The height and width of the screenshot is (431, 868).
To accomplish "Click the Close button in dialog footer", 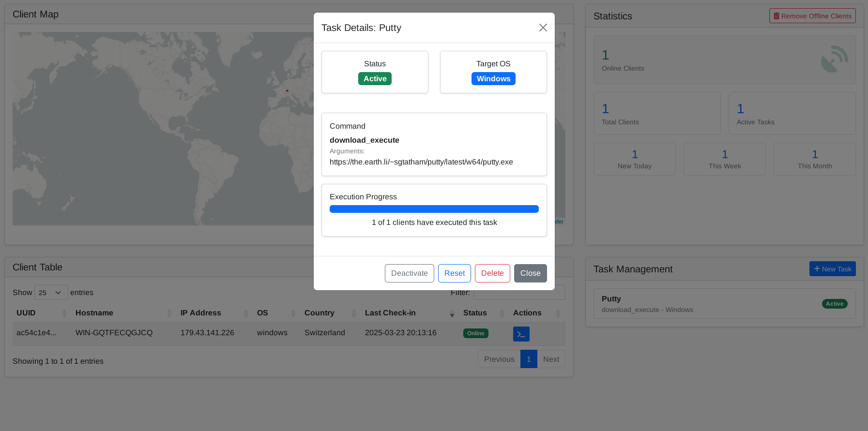I will coord(531,273).
